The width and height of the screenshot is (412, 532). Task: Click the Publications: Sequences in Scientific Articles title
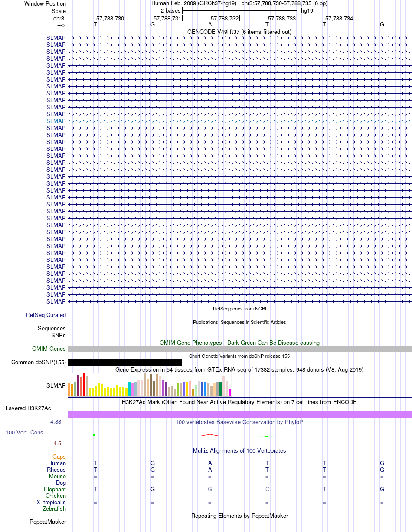pyautogui.click(x=239, y=322)
